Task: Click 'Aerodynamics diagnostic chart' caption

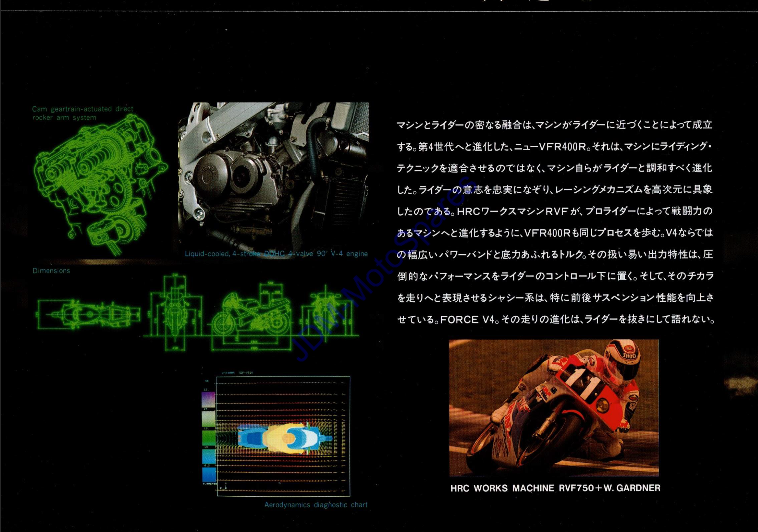Action: coord(316,505)
